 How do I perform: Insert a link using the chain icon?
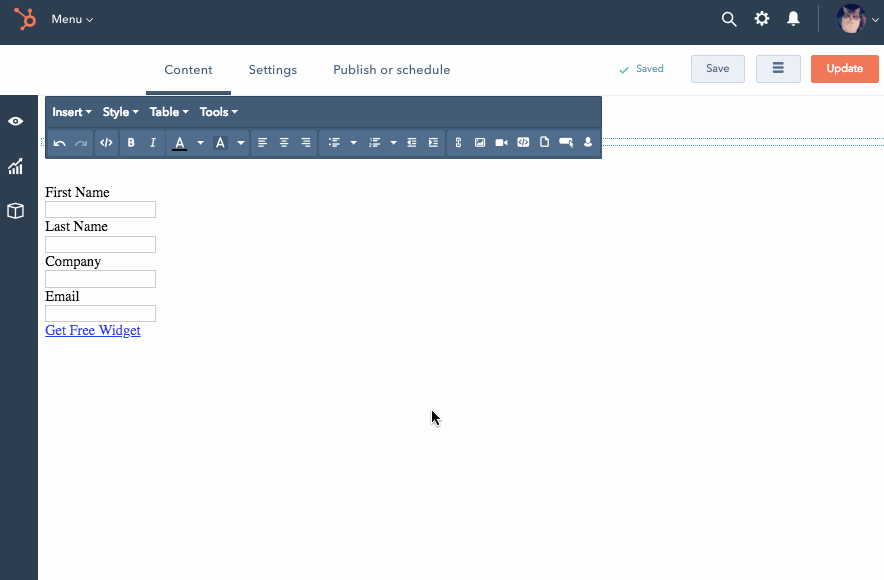[458, 143]
